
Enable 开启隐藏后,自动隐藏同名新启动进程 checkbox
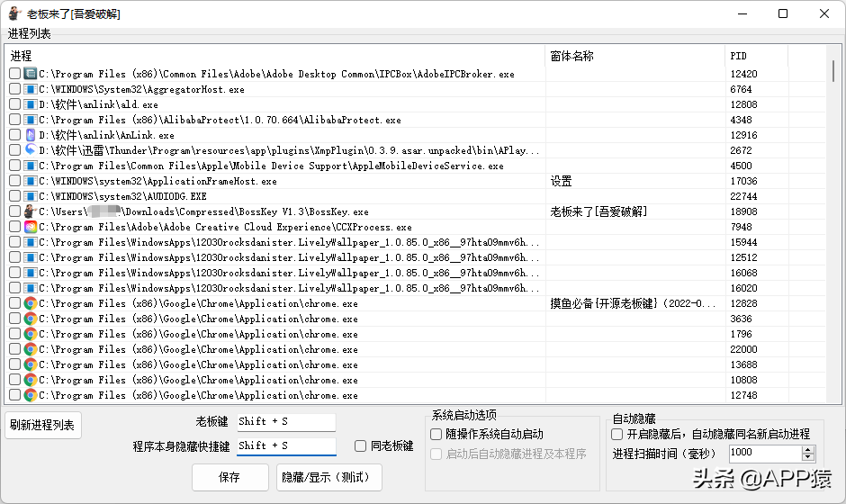click(617, 434)
